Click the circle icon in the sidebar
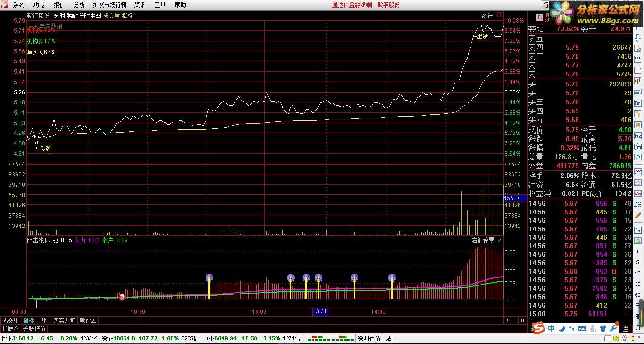 coord(638,157)
